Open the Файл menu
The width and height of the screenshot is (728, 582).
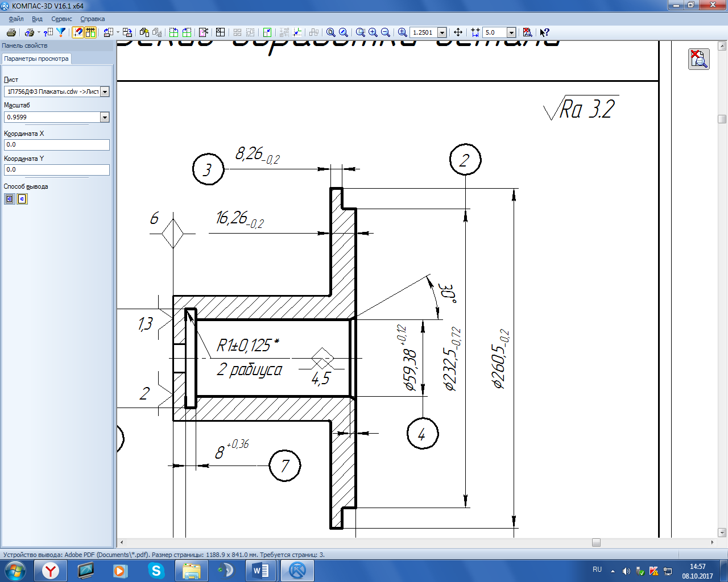(16, 19)
